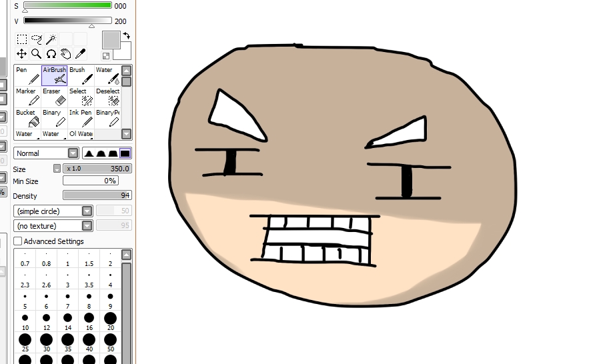Image resolution: width=603 pixels, height=364 pixels.
Task: Click the Density 94 slider
Action: point(97,195)
